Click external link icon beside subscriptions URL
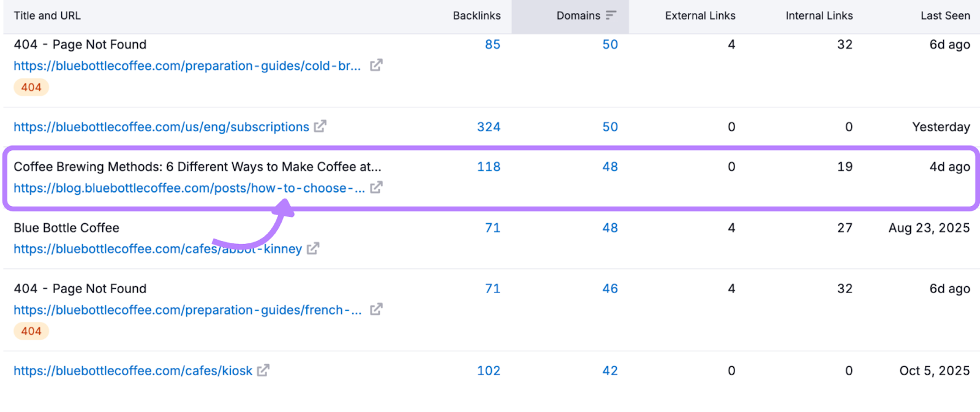Image resolution: width=980 pixels, height=412 pixels. click(320, 126)
